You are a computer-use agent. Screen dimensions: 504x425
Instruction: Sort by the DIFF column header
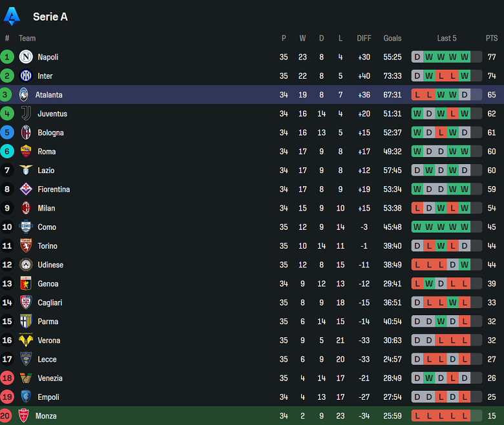[x=364, y=38]
